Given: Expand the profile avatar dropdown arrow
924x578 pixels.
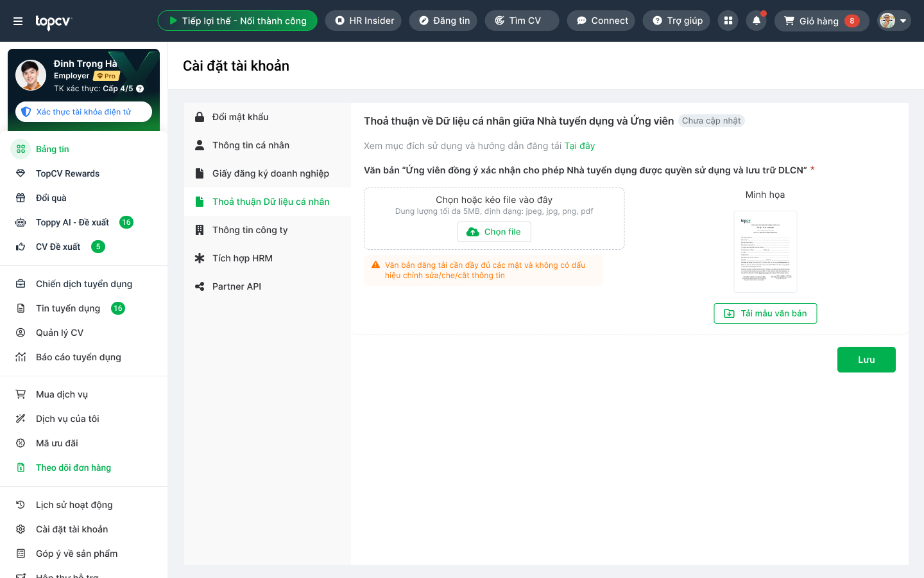Looking at the screenshot, I should [x=903, y=21].
